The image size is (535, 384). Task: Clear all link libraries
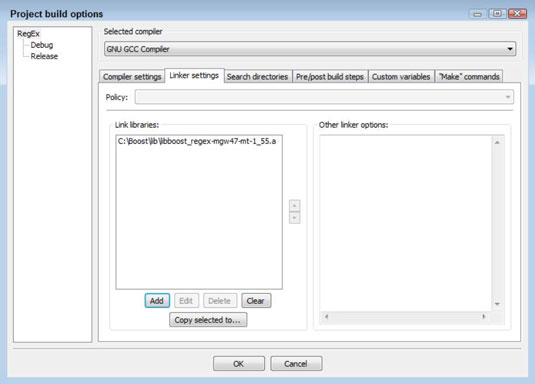256,301
